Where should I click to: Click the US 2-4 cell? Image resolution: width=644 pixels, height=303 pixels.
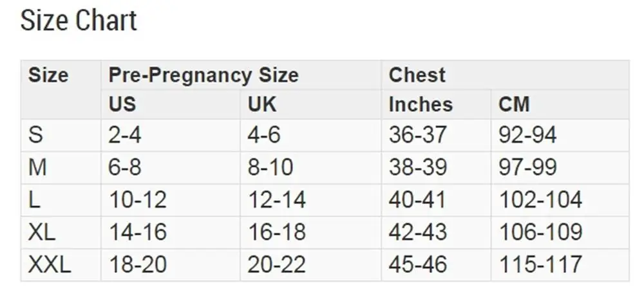pos(124,135)
